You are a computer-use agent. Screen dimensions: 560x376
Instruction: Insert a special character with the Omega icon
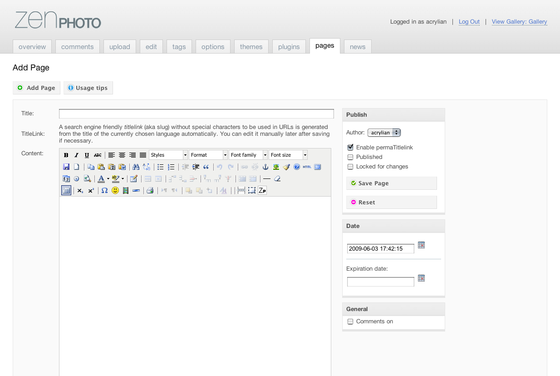(x=104, y=190)
